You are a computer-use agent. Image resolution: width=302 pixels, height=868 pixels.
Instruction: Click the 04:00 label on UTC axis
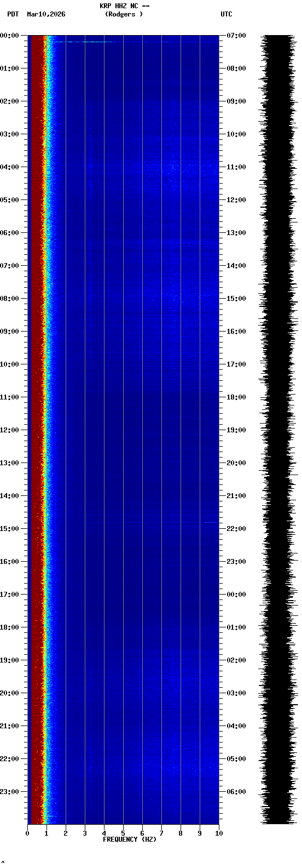(x=236, y=726)
